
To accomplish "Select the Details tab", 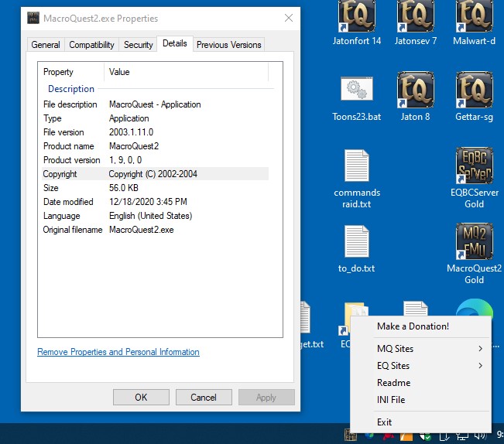I will (x=174, y=43).
